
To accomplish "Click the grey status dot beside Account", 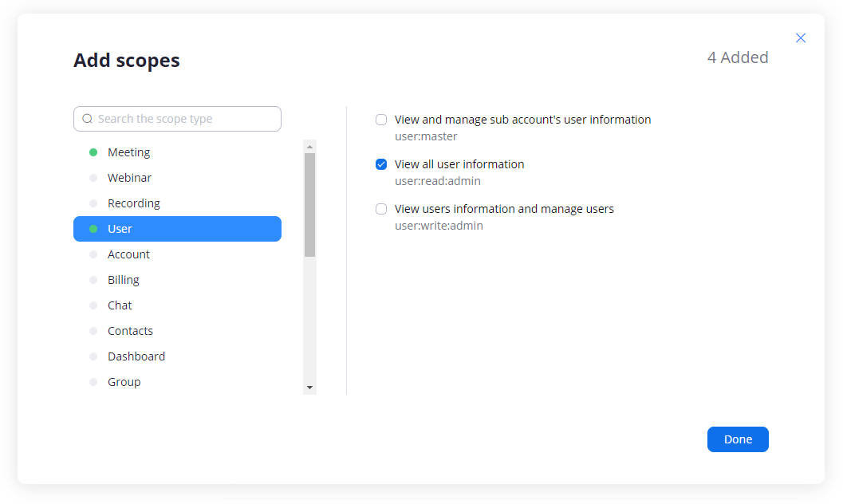I will [93, 254].
